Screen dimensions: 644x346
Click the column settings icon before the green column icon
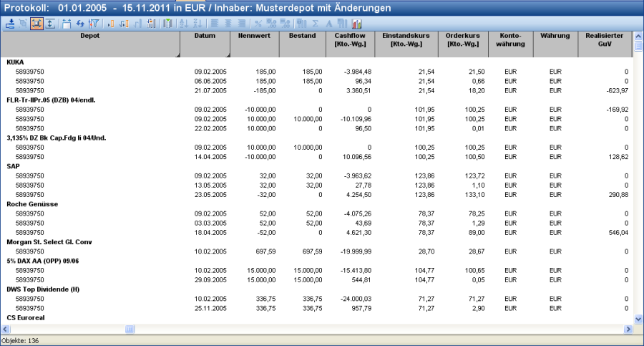pos(151,24)
